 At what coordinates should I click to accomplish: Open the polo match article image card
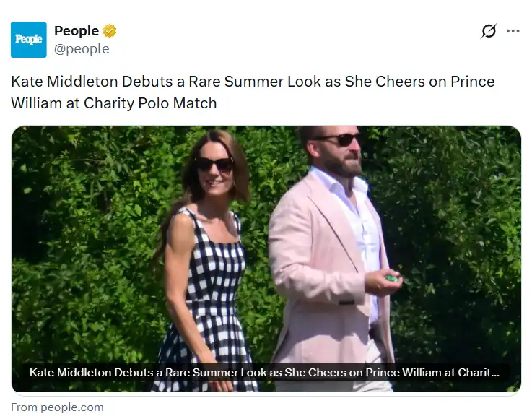coord(266,259)
